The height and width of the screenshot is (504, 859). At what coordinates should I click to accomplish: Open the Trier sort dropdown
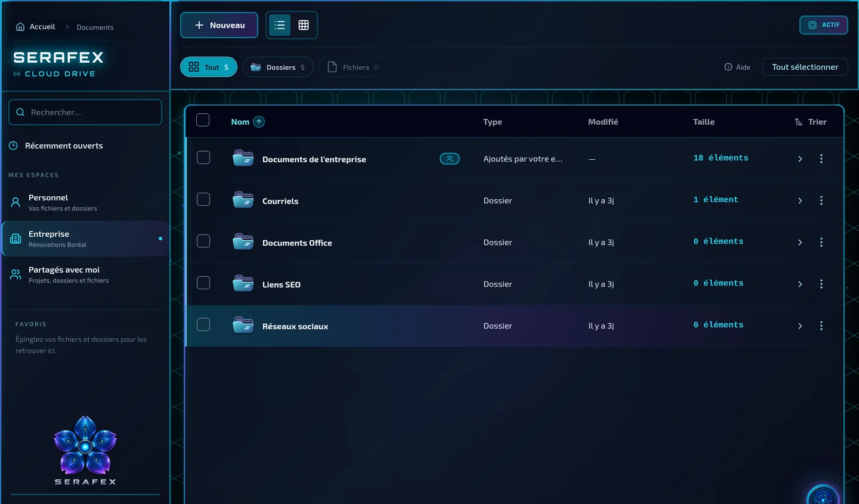pos(811,122)
